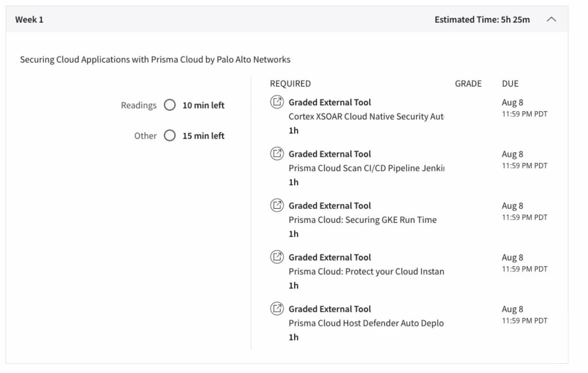Open Prisma Cloud Scan CI/CD Pipeline Jenkins assignment
The height and width of the screenshot is (373, 588).
click(366, 168)
